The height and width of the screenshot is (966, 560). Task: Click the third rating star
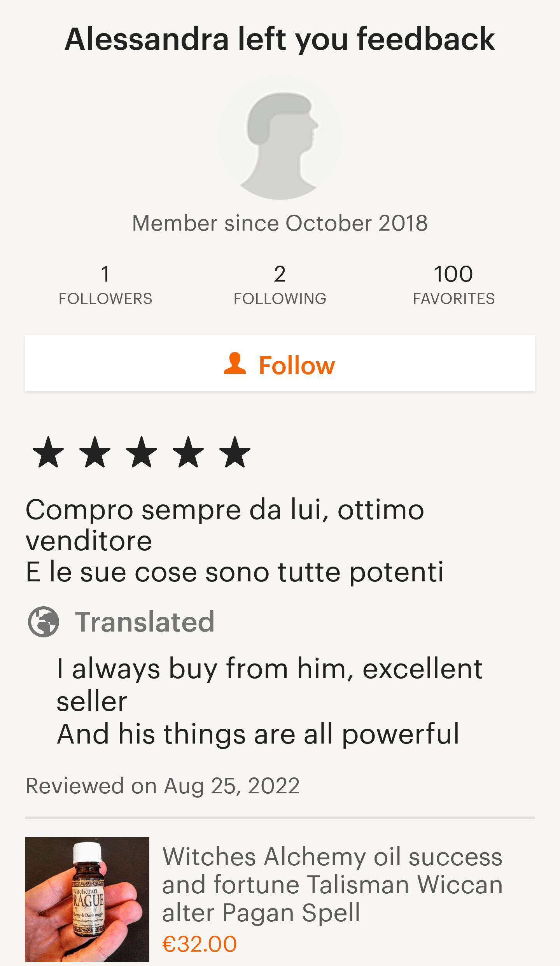click(x=142, y=452)
